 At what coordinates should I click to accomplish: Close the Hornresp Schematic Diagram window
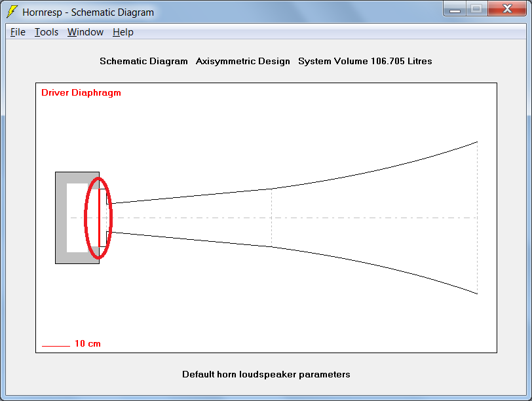507,9
